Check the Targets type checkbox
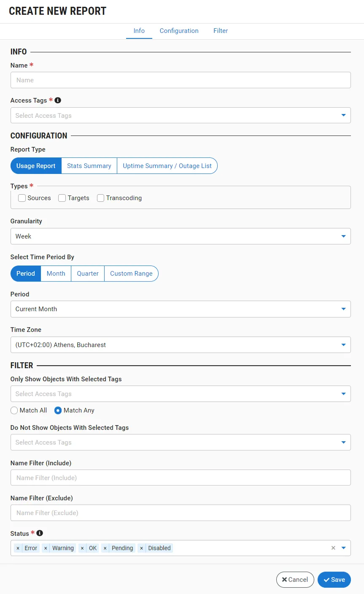 point(62,198)
